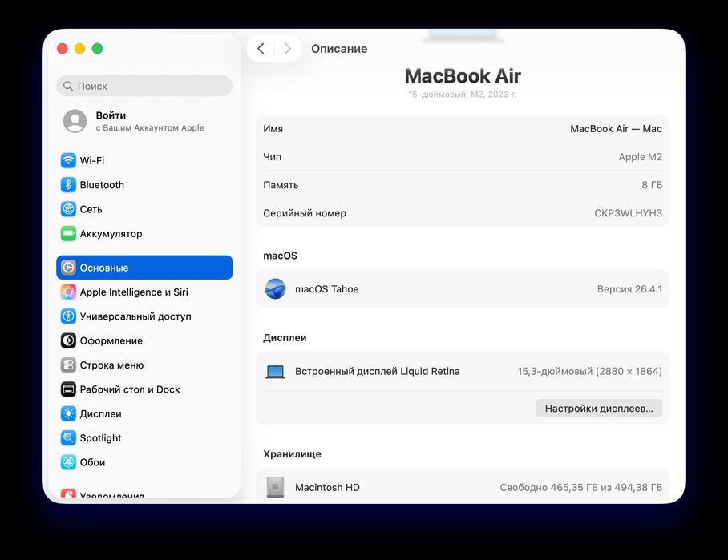This screenshot has height=560, width=728.
Task: Select Оформление in the sidebar
Action: tap(144, 340)
